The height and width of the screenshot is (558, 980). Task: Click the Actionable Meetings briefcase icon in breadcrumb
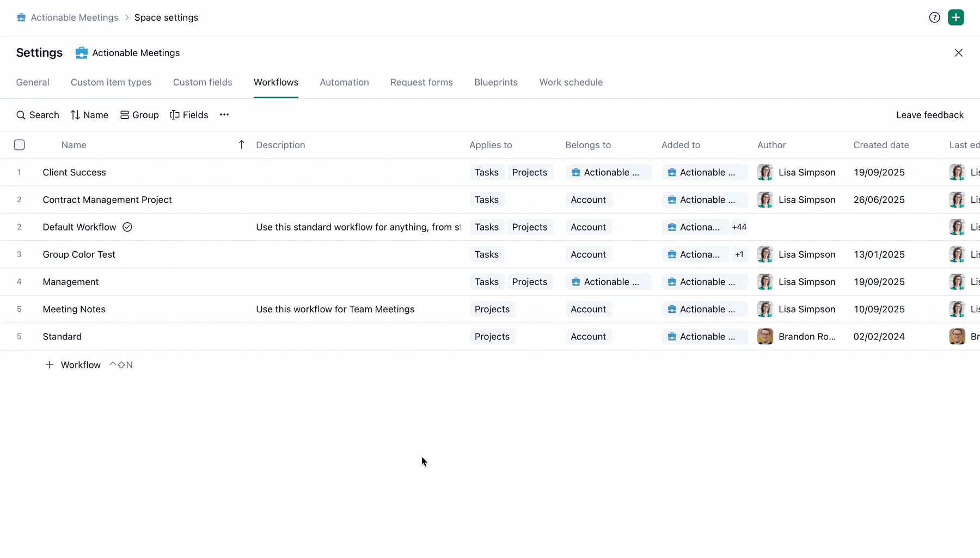(21, 17)
